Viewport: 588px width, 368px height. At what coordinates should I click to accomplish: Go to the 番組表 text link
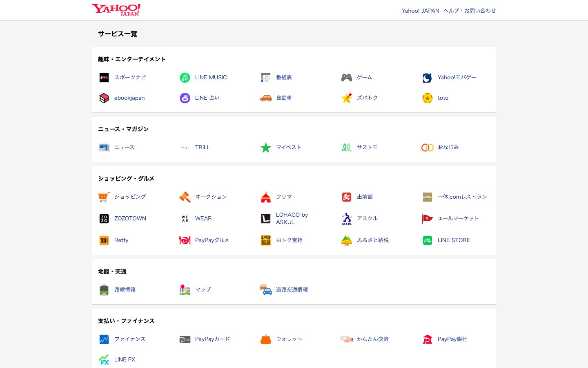click(x=284, y=77)
